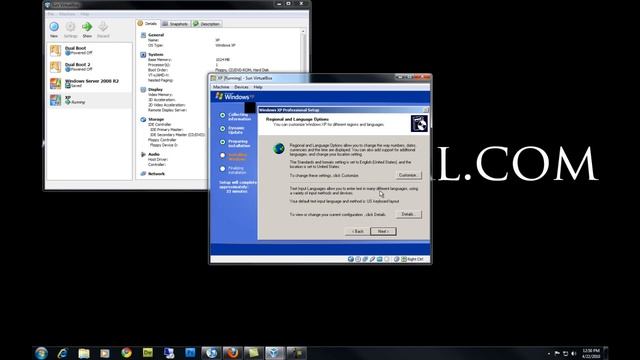Click the network adapter status icon in VM

click(x=365, y=259)
